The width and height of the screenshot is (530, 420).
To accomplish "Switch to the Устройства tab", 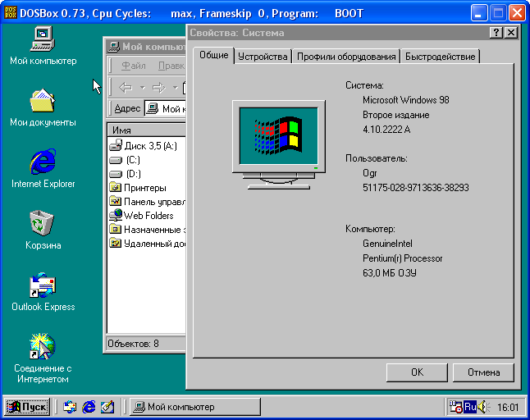I will 263,57.
